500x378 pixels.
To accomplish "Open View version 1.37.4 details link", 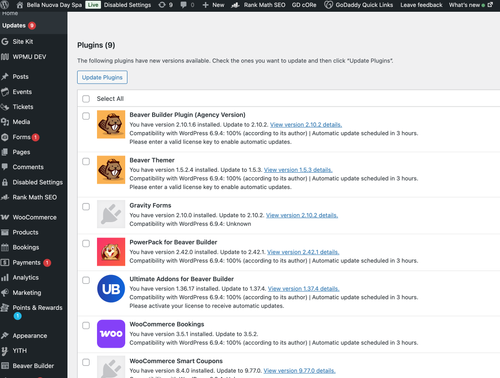I will 304,289.
